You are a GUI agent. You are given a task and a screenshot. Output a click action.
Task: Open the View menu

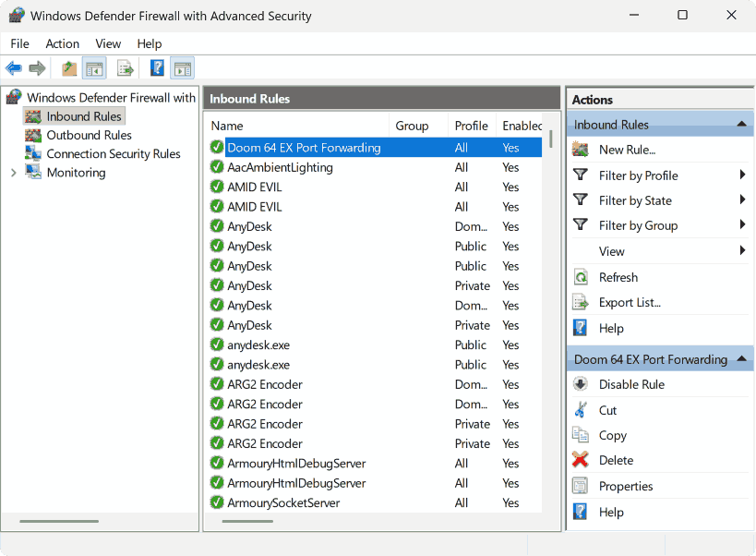pyautogui.click(x=108, y=43)
